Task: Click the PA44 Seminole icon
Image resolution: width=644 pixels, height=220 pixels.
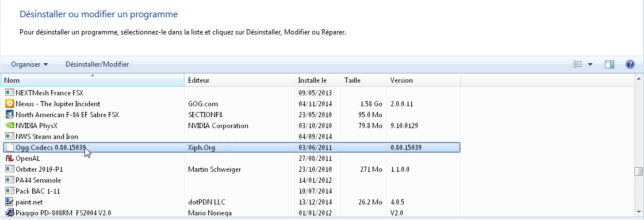Action: [x=9, y=180]
